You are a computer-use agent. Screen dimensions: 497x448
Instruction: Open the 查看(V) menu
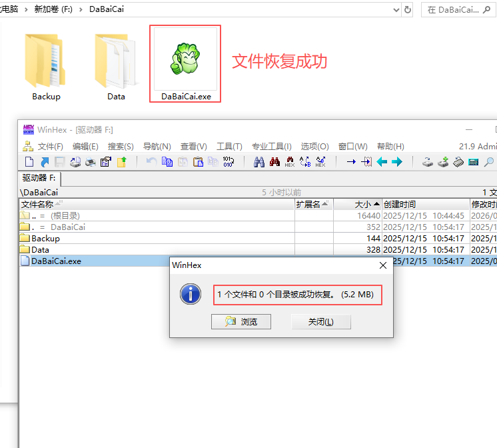pos(193,147)
